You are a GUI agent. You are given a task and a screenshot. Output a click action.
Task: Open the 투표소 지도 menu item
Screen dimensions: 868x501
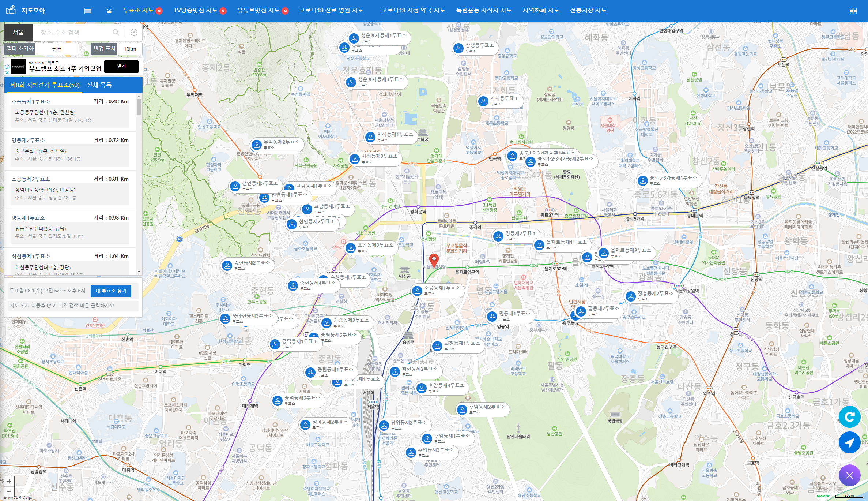pyautogui.click(x=138, y=10)
